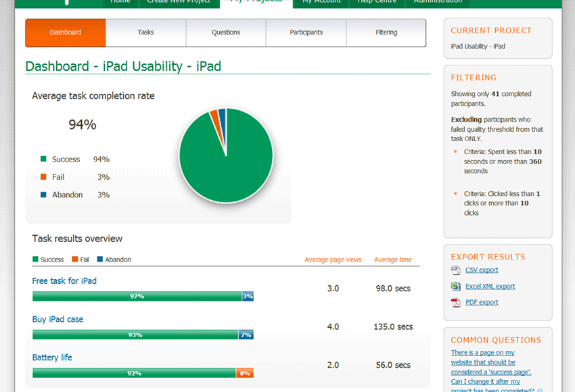Click the large 94% completion rate figure
This screenshot has height=392, width=575.
(x=83, y=124)
